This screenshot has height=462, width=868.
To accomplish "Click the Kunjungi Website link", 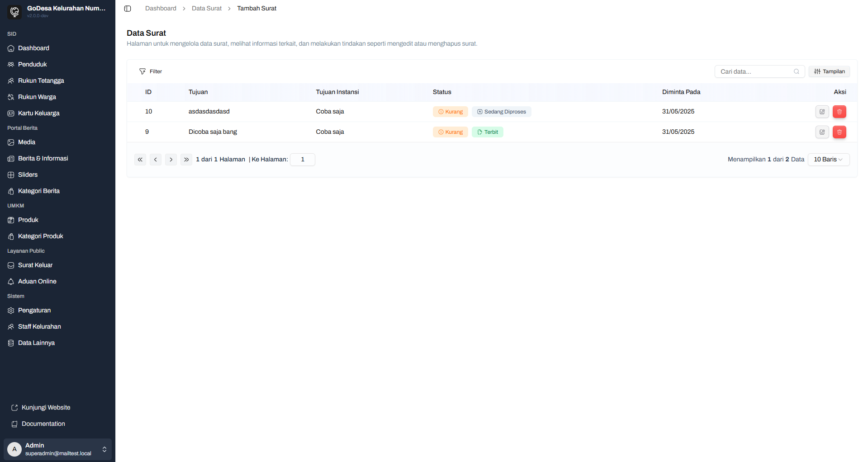I will (x=46, y=408).
